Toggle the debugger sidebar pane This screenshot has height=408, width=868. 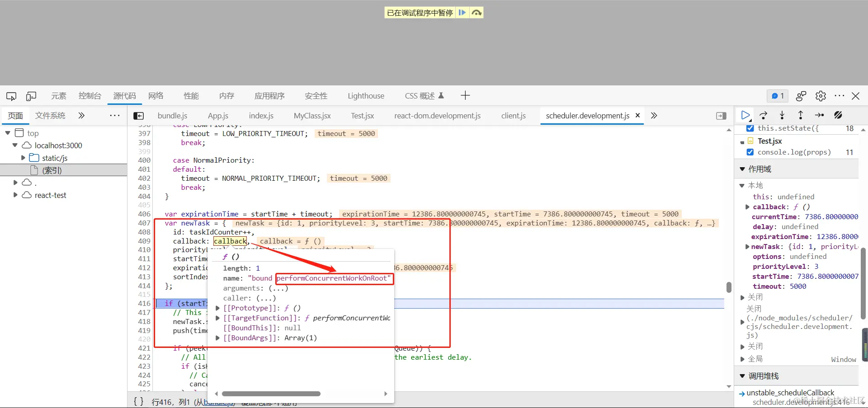(x=722, y=116)
